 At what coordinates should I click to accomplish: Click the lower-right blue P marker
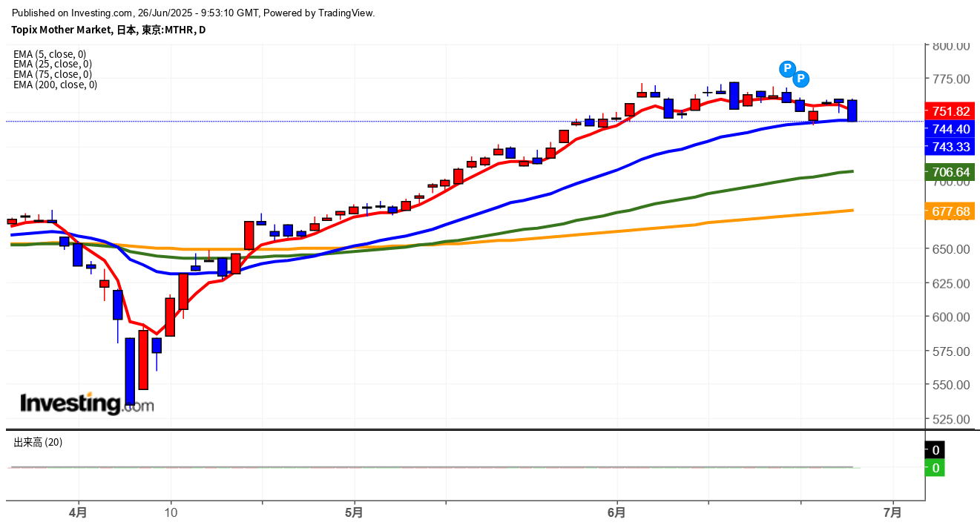click(800, 79)
